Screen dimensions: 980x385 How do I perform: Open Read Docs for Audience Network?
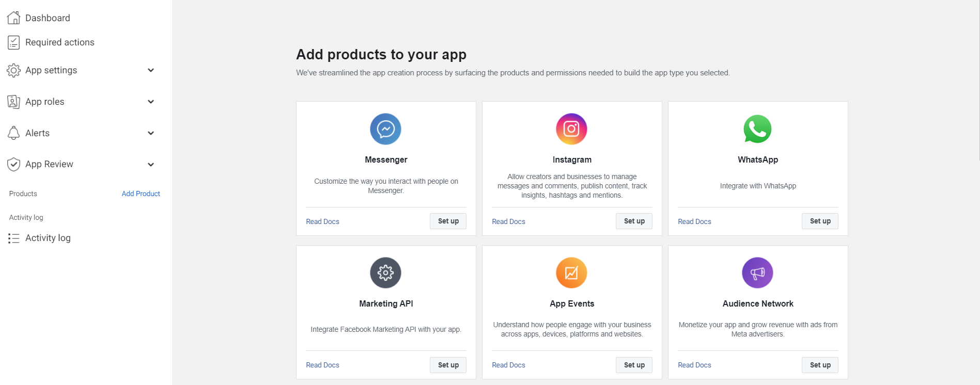click(695, 365)
